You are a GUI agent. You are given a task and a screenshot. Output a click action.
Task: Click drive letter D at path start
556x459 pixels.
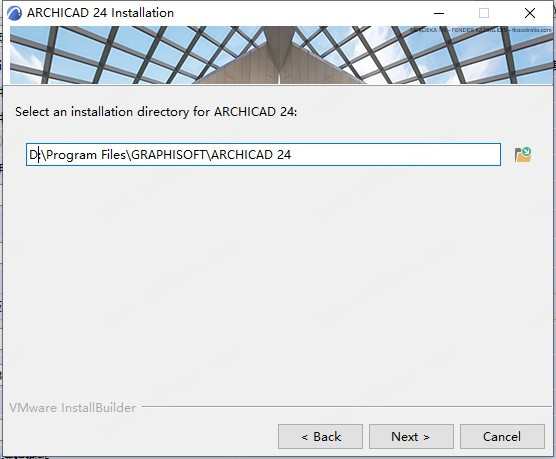click(33, 155)
